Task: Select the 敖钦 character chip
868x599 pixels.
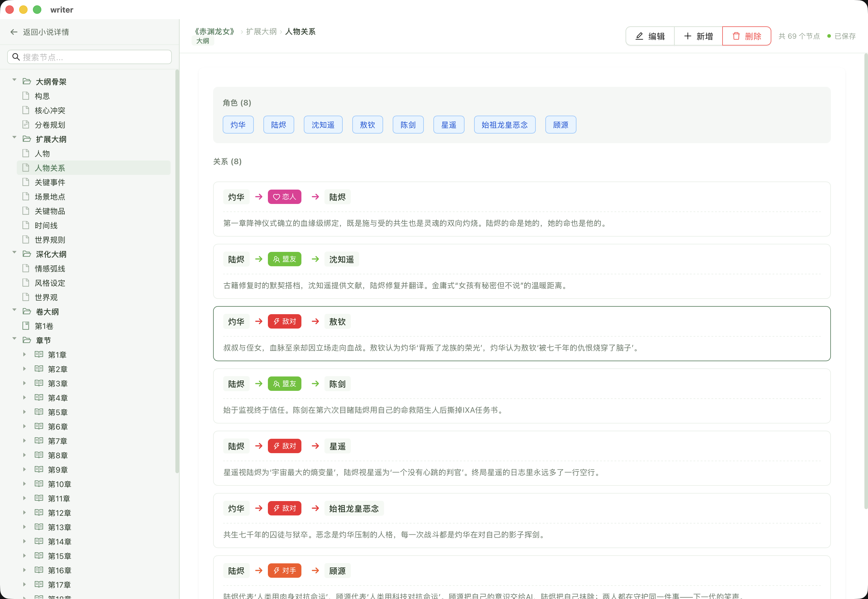Action: pyautogui.click(x=367, y=125)
